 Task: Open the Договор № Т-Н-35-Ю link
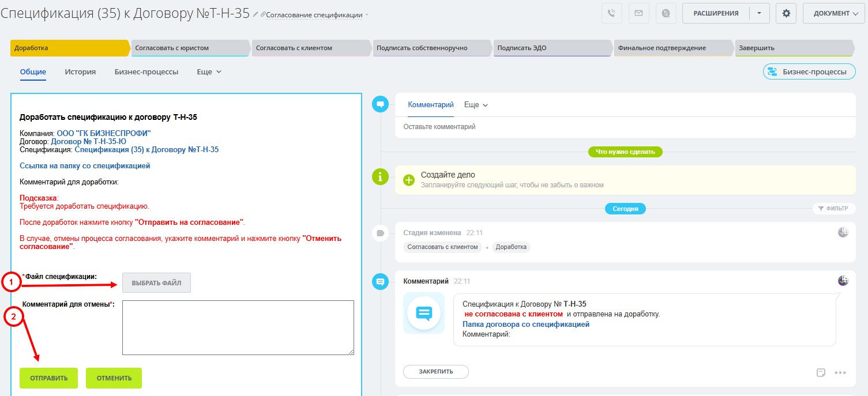click(x=89, y=141)
